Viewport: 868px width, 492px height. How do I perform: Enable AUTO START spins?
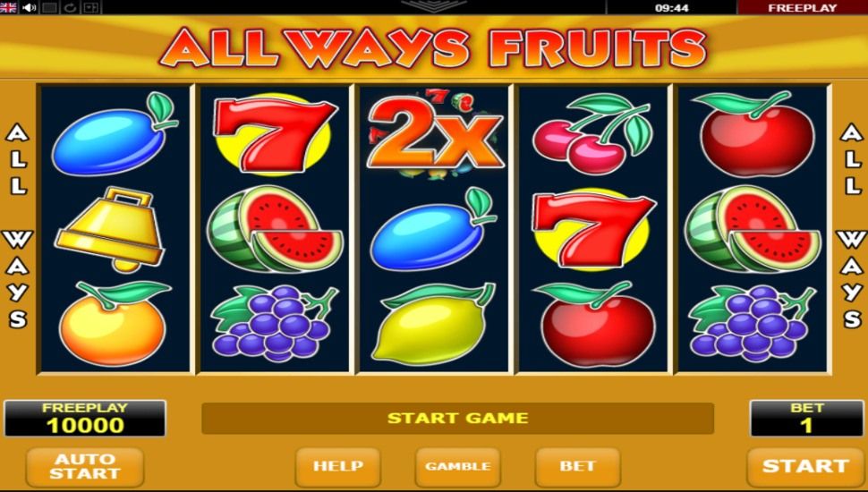pos(85,467)
